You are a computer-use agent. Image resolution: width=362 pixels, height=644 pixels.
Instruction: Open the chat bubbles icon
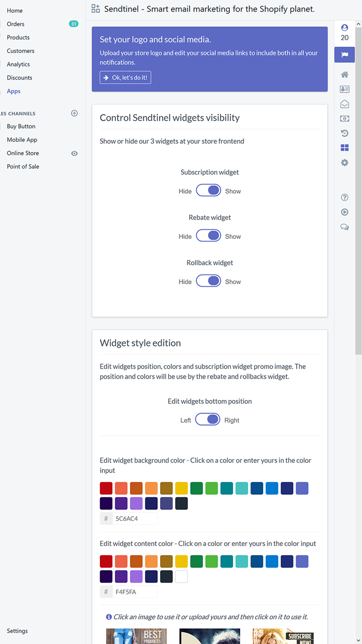tap(345, 227)
